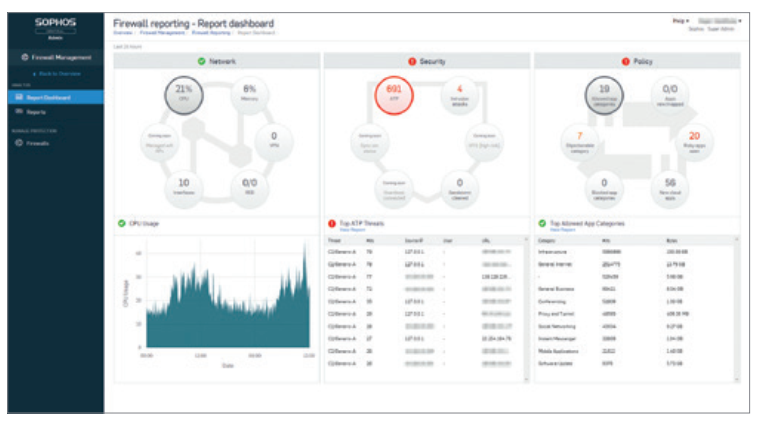Select the 4 Intrusion attacks circle
The height and width of the screenshot is (423, 759).
459,95
